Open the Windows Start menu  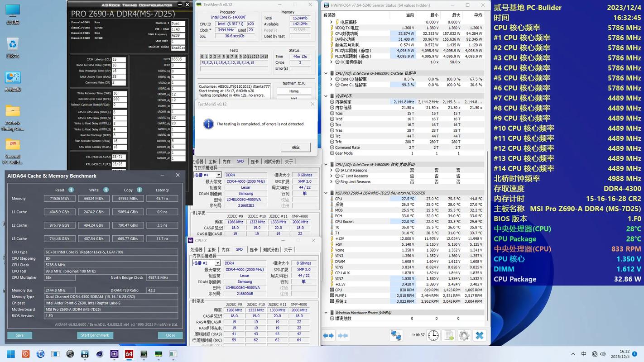[x=11, y=354]
